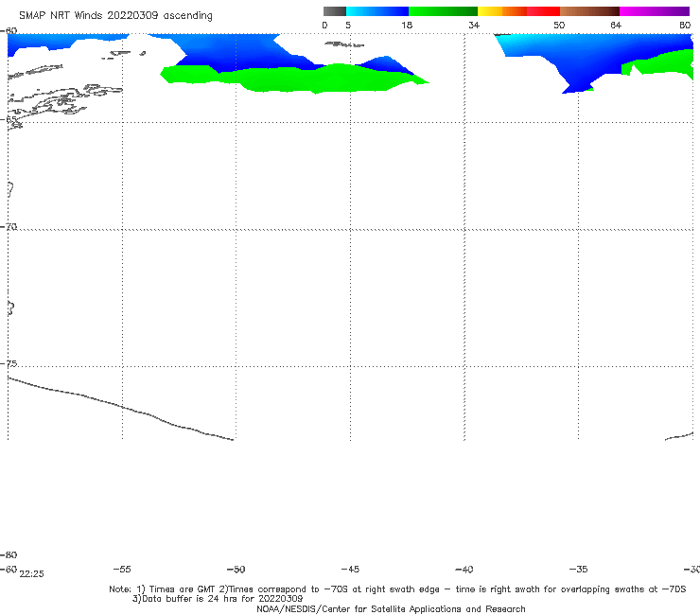
Task: Click the swath time label '22:25'
Action: pyautogui.click(x=32, y=574)
